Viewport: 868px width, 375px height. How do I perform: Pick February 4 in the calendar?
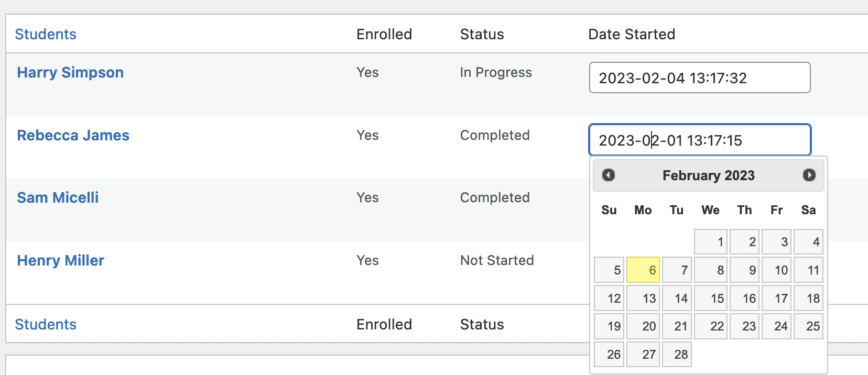(808, 242)
